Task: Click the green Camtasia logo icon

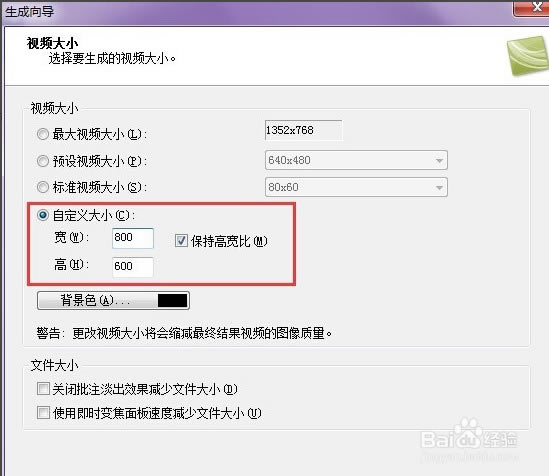Action: coord(528,55)
